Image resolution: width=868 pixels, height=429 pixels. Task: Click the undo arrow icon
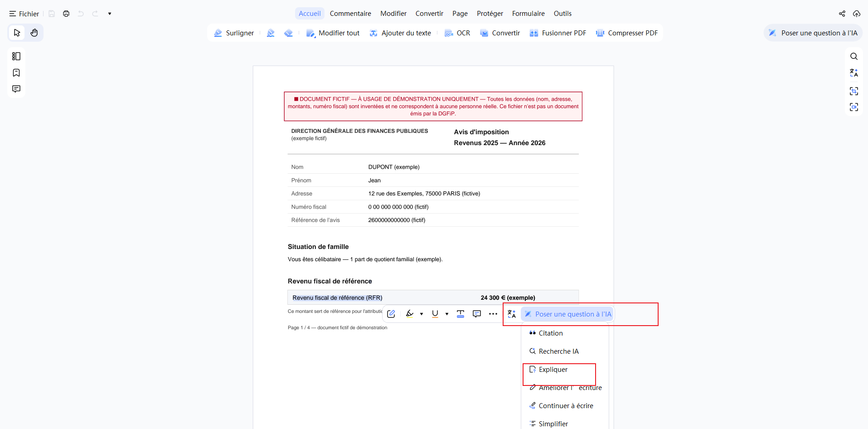coord(81,14)
